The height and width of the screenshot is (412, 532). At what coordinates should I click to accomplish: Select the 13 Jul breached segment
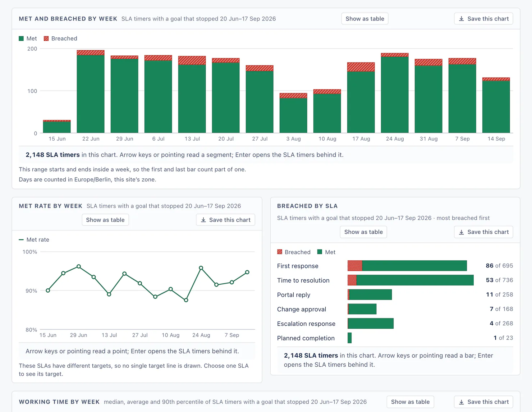click(x=192, y=60)
